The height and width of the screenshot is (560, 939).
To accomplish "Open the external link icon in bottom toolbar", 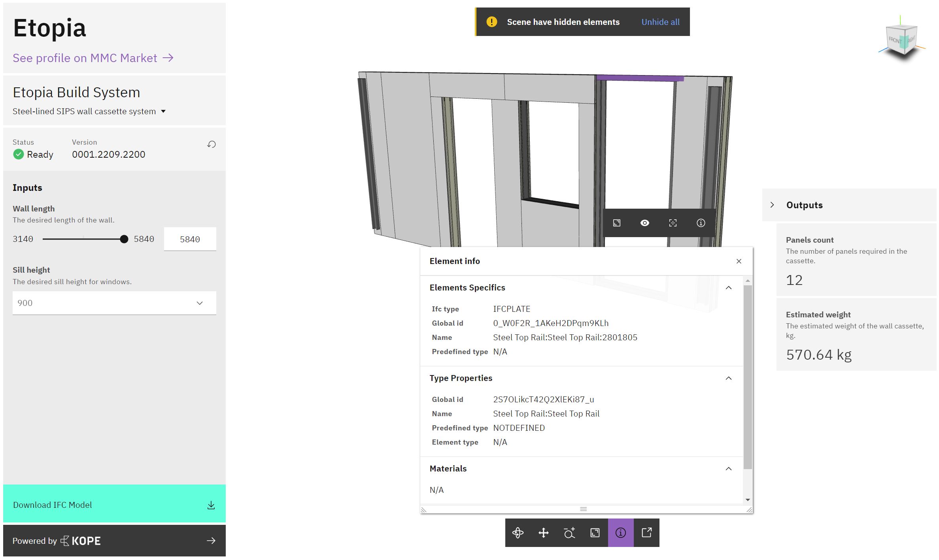I will (x=646, y=533).
